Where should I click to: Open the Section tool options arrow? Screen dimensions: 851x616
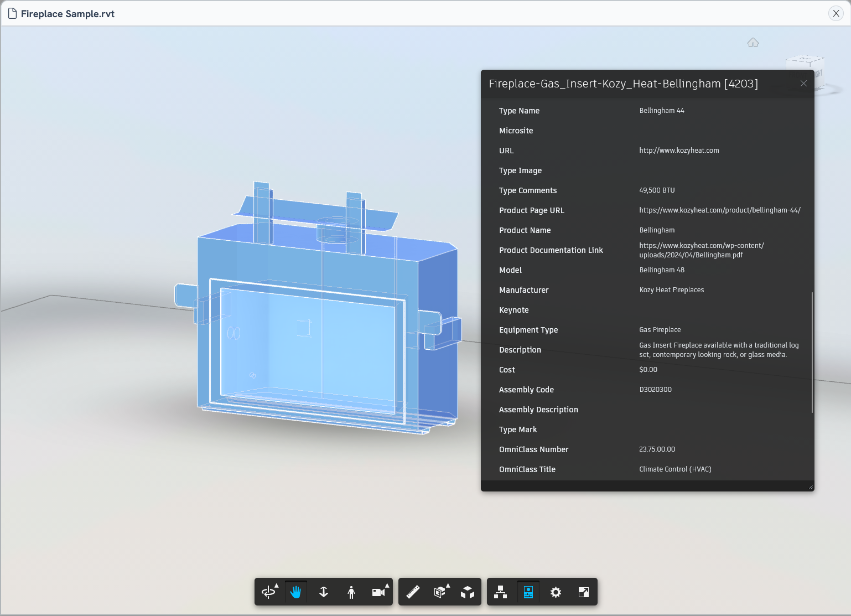click(448, 585)
